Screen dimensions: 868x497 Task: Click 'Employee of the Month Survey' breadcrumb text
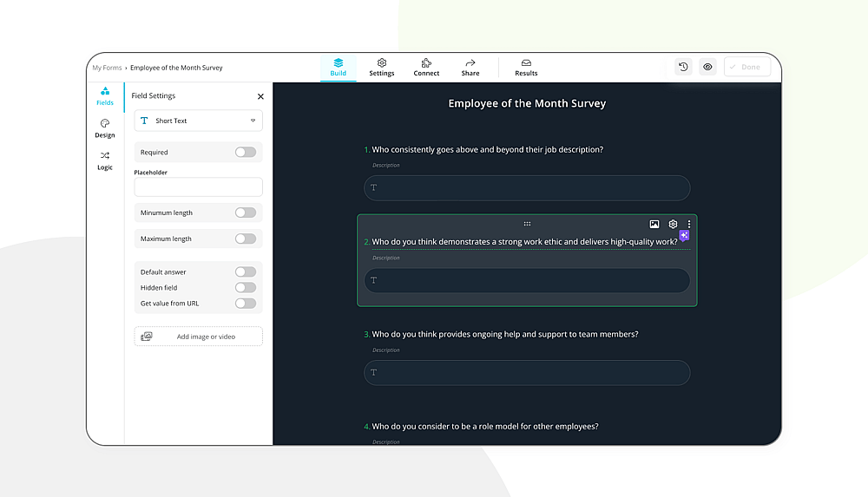click(176, 68)
